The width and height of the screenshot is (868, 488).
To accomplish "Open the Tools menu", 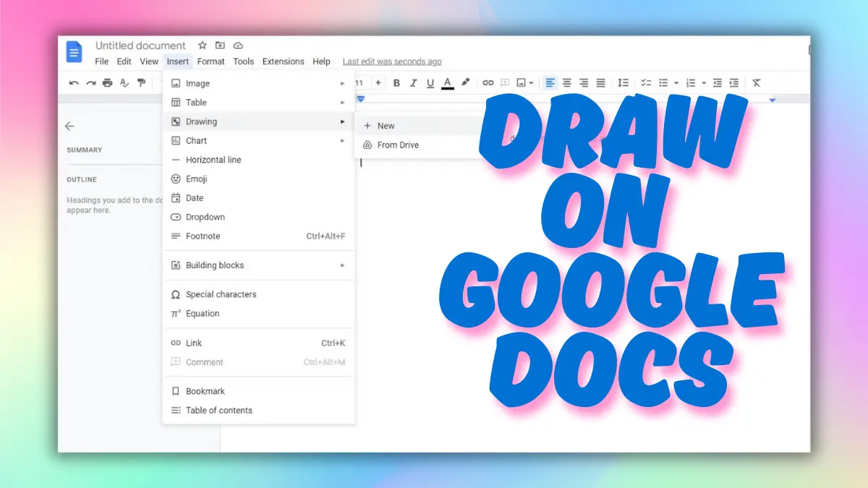I will (x=244, y=61).
